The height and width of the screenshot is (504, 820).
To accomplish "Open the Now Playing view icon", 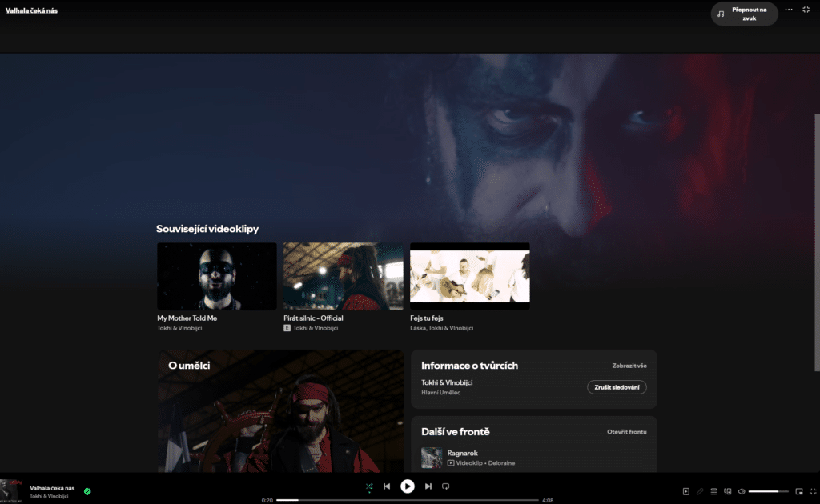I will [686, 491].
